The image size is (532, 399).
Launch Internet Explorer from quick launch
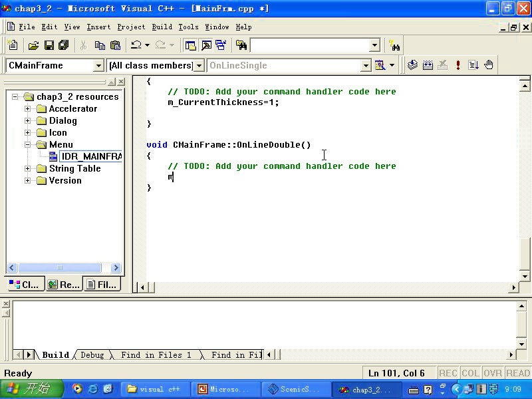click(92, 389)
